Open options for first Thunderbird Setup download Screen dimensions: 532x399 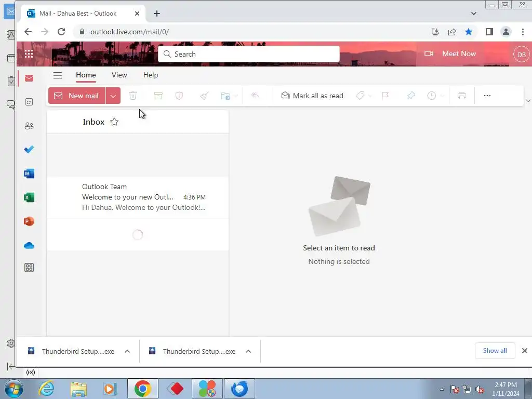pyautogui.click(x=127, y=351)
